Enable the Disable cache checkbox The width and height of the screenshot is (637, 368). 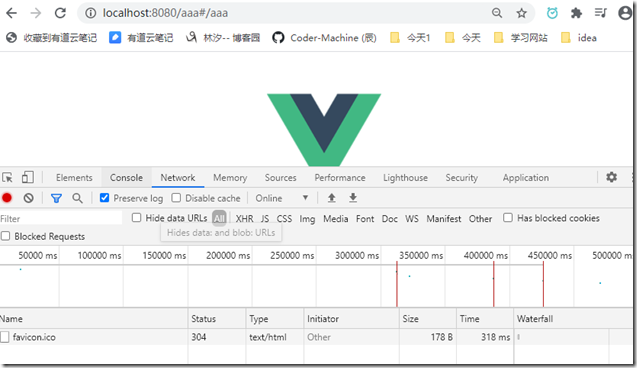[176, 198]
